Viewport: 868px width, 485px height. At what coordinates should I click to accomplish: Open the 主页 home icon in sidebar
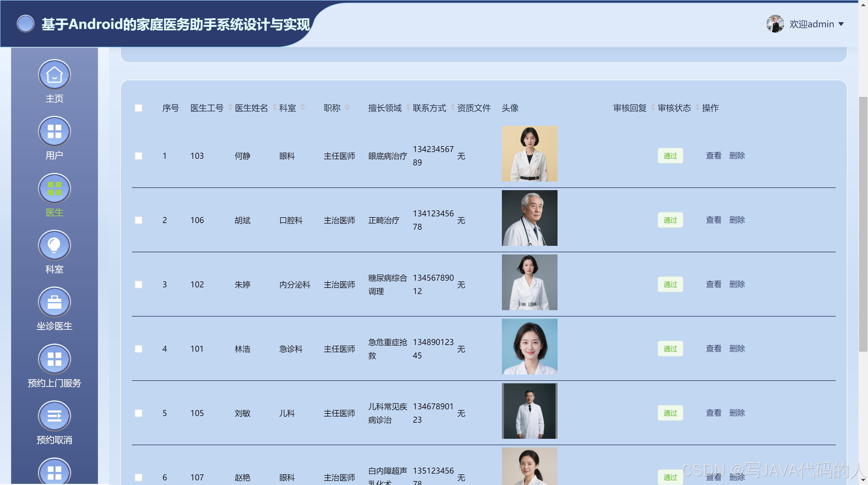pyautogui.click(x=54, y=75)
